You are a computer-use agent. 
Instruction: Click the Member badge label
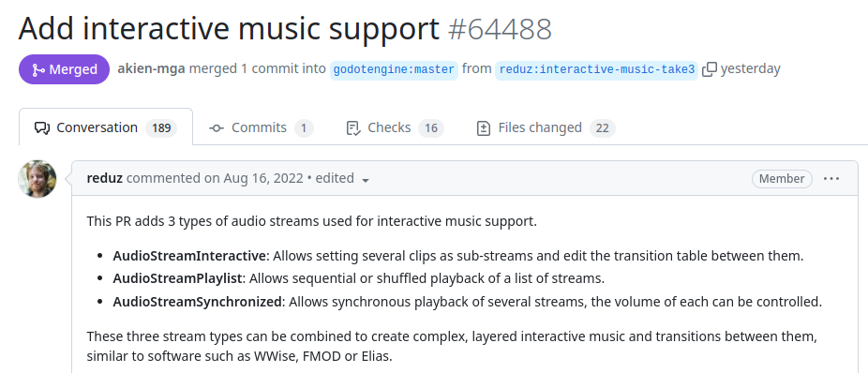pos(782,179)
